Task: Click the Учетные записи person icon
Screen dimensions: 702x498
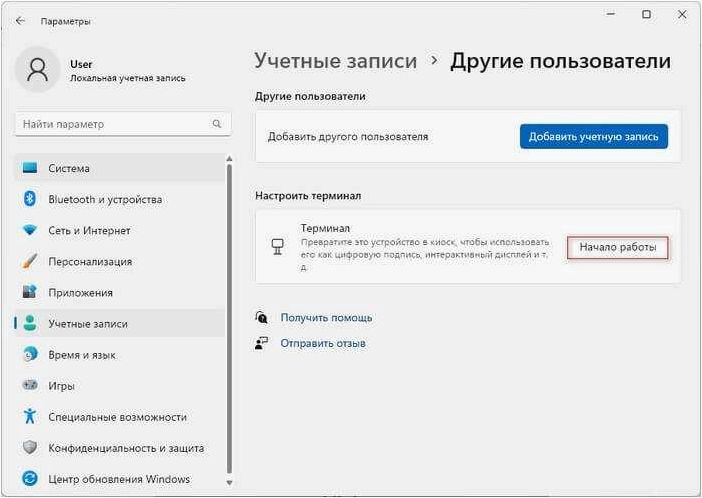Action: [30, 323]
